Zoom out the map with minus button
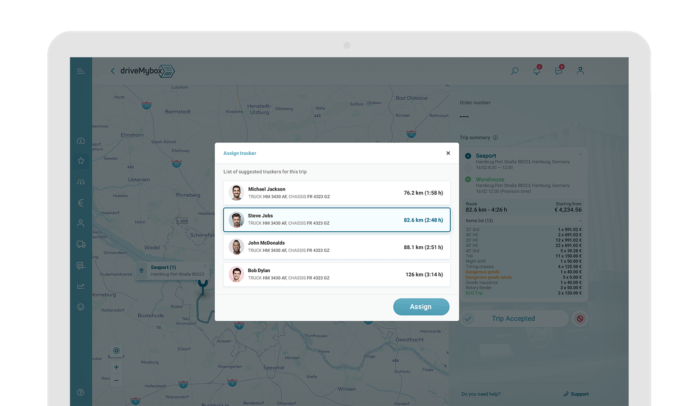700x406 pixels. click(x=116, y=380)
